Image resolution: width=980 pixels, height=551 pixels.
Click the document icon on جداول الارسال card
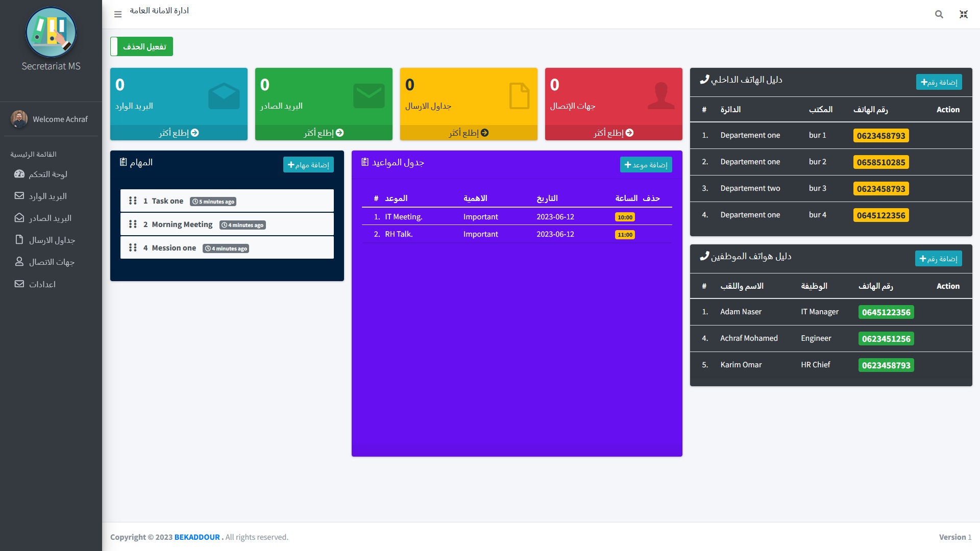pyautogui.click(x=519, y=95)
